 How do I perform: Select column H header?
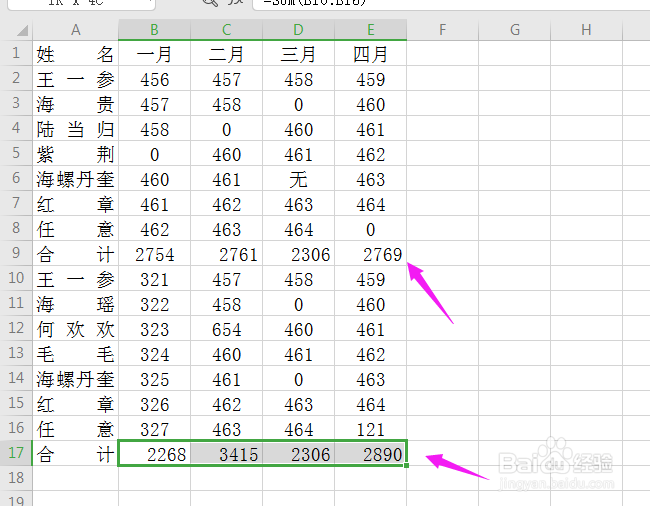586,30
